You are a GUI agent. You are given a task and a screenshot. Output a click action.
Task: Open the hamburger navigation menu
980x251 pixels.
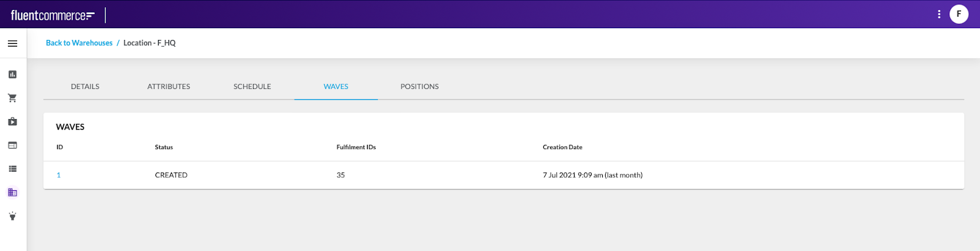pos(12,44)
